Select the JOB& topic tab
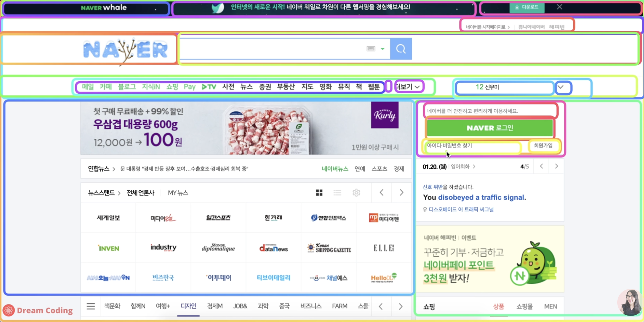The width and height of the screenshot is (644, 322). click(x=240, y=306)
